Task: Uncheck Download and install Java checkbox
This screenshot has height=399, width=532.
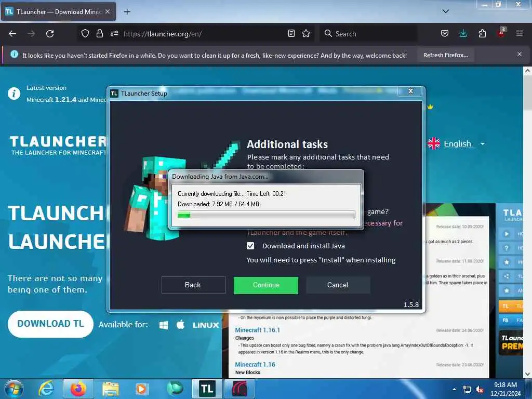Action: [250, 246]
